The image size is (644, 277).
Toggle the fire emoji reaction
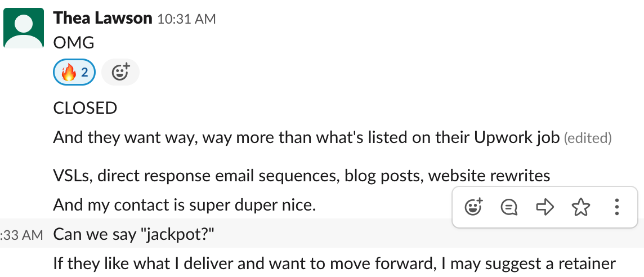pos(74,72)
